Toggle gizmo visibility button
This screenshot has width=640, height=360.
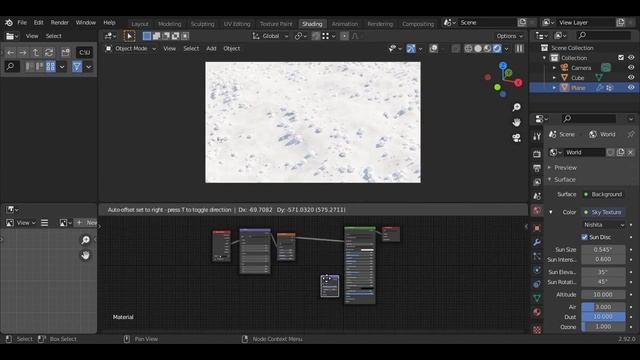point(411,49)
